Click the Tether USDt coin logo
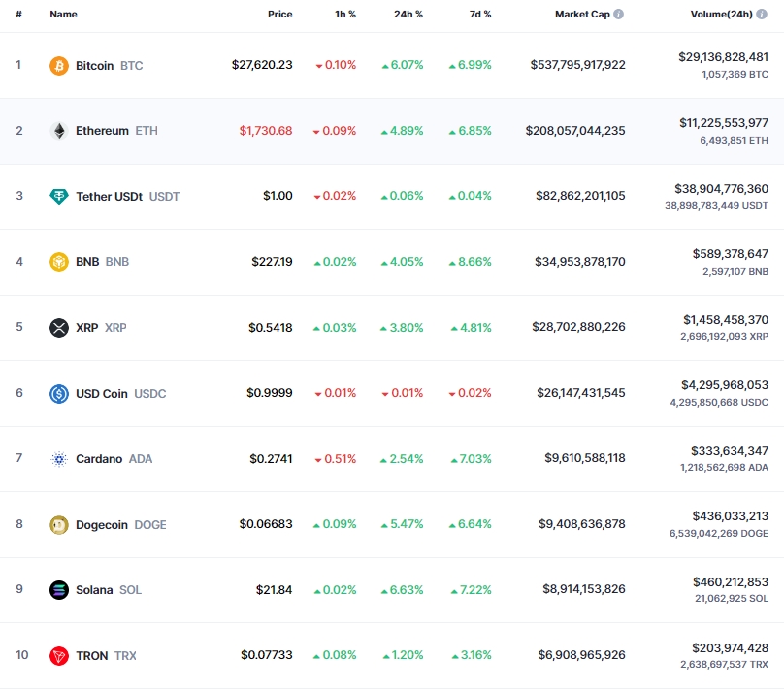Screen dimensions: 784x694 pos(59,196)
